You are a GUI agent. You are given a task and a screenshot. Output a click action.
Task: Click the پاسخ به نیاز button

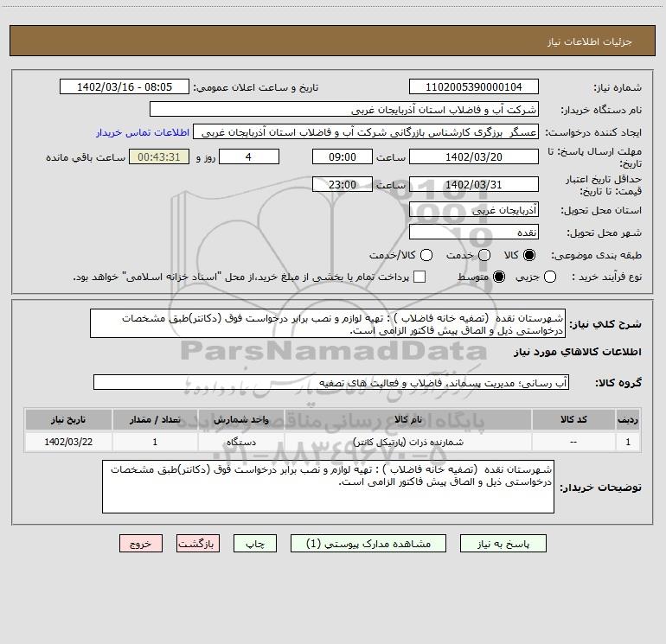pos(503,544)
